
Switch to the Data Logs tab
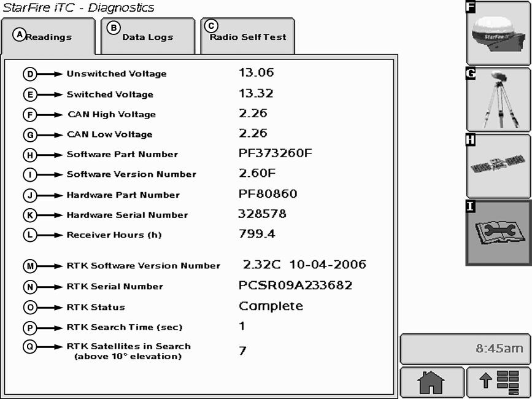[147, 36]
